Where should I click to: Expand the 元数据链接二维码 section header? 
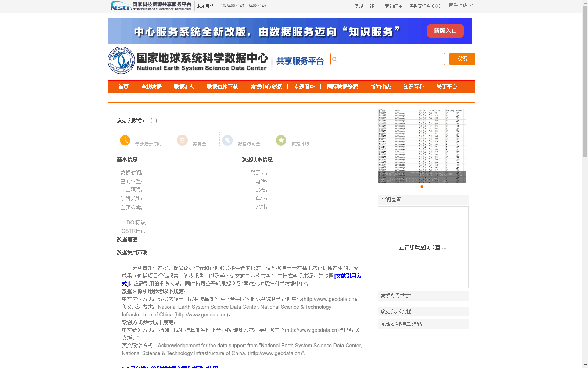pyautogui.click(x=423, y=324)
